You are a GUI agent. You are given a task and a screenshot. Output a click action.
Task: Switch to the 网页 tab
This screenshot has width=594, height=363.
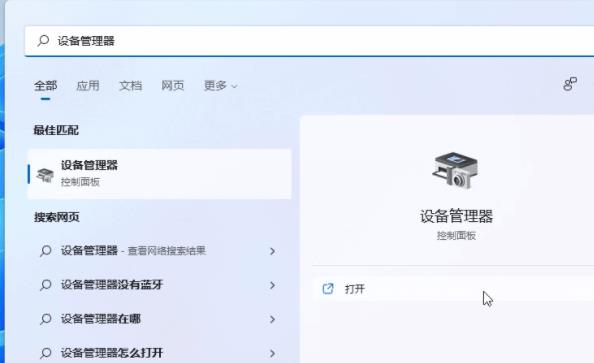click(173, 86)
